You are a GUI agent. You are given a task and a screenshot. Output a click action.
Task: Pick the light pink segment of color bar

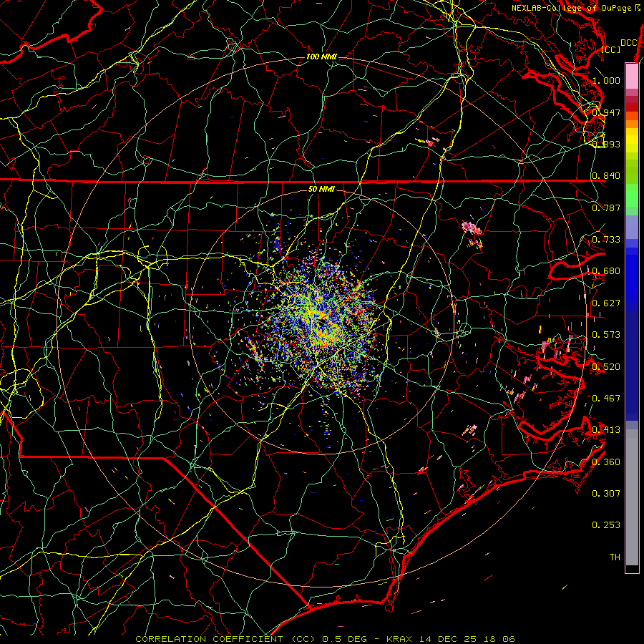(632, 76)
